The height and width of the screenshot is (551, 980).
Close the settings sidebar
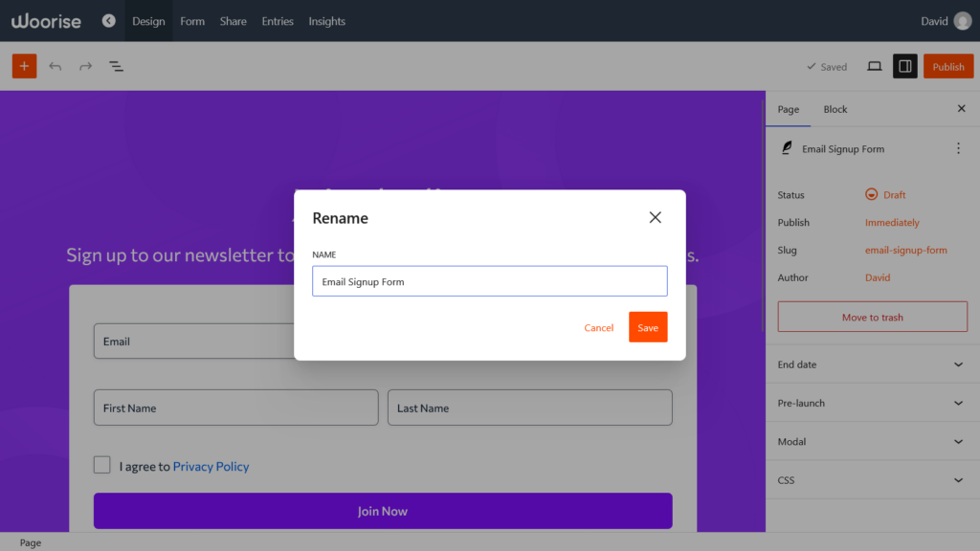click(961, 109)
